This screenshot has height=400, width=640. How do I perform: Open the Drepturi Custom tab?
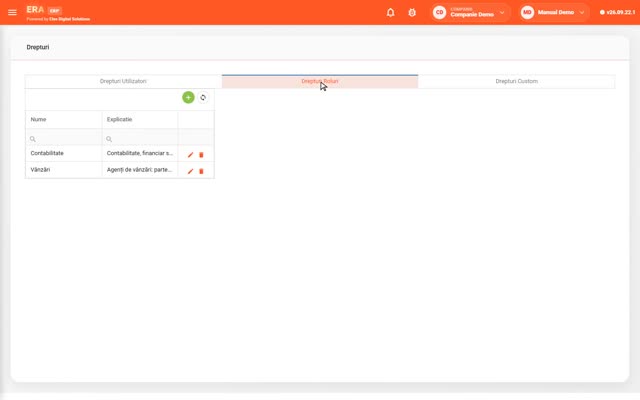click(x=517, y=81)
